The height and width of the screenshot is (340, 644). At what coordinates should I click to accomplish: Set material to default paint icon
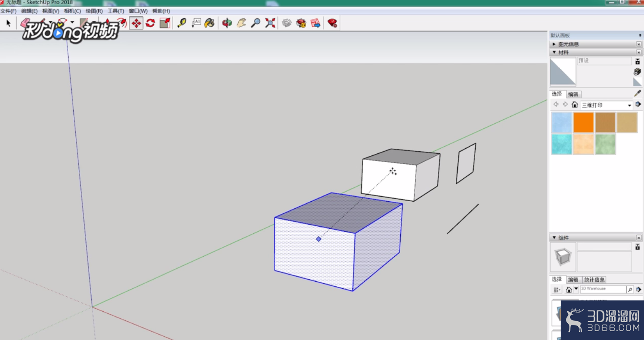coord(637,82)
